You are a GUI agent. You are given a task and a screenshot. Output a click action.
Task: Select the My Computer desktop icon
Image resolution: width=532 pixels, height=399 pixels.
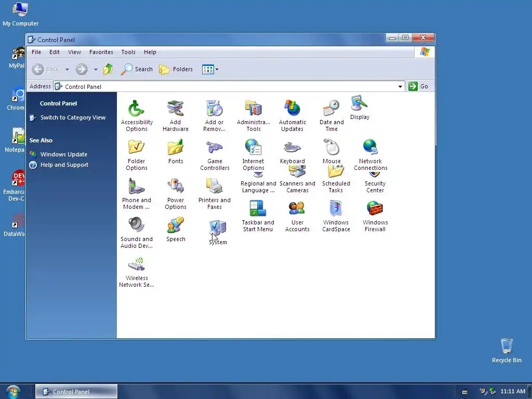[20, 14]
